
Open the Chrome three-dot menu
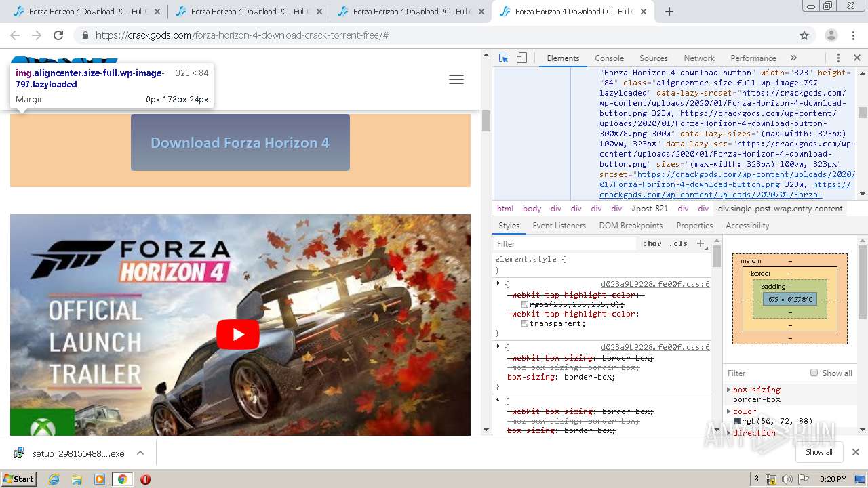854,35
